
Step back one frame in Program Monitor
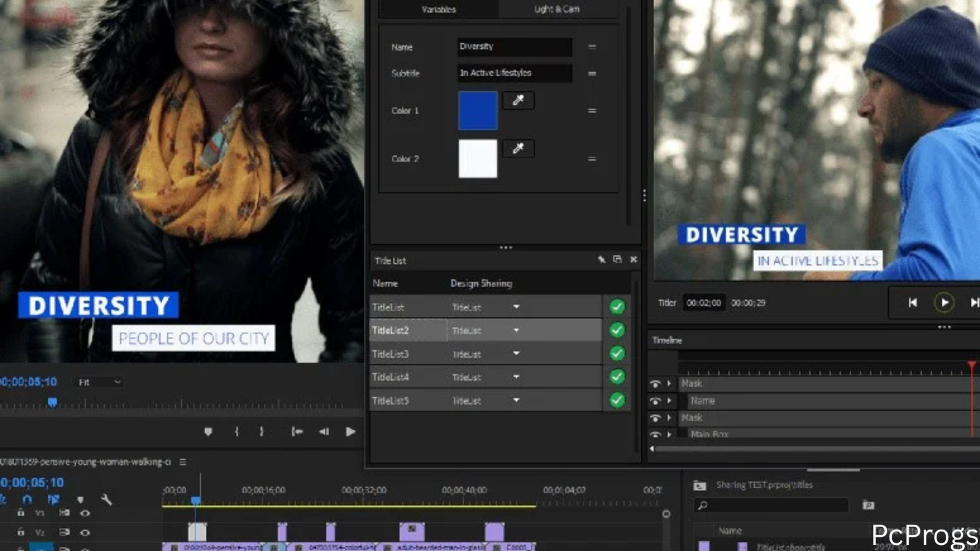coord(324,432)
